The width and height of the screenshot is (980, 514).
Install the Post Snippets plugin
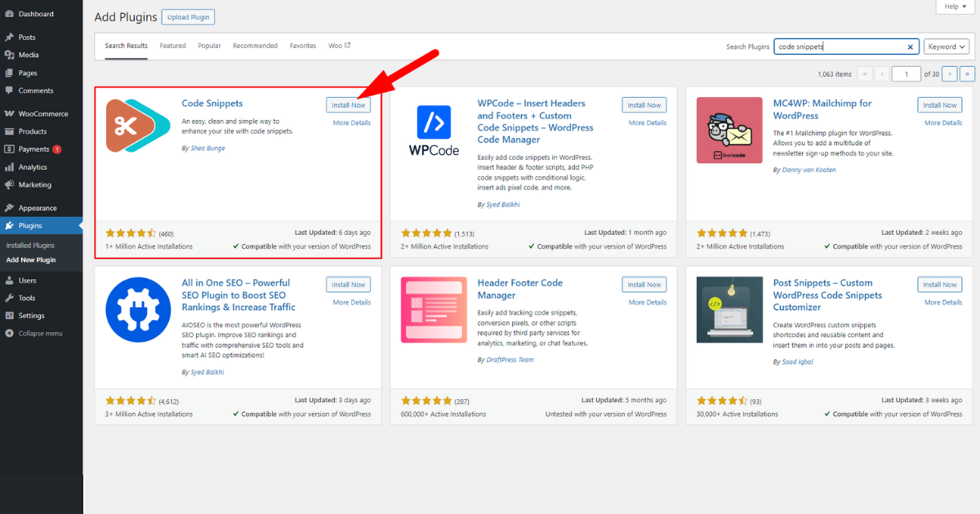940,285
